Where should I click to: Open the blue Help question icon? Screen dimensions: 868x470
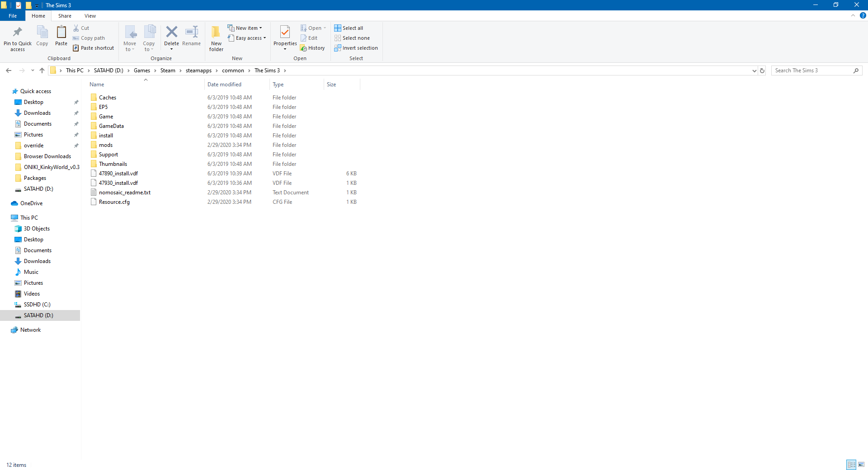point(863,15)
